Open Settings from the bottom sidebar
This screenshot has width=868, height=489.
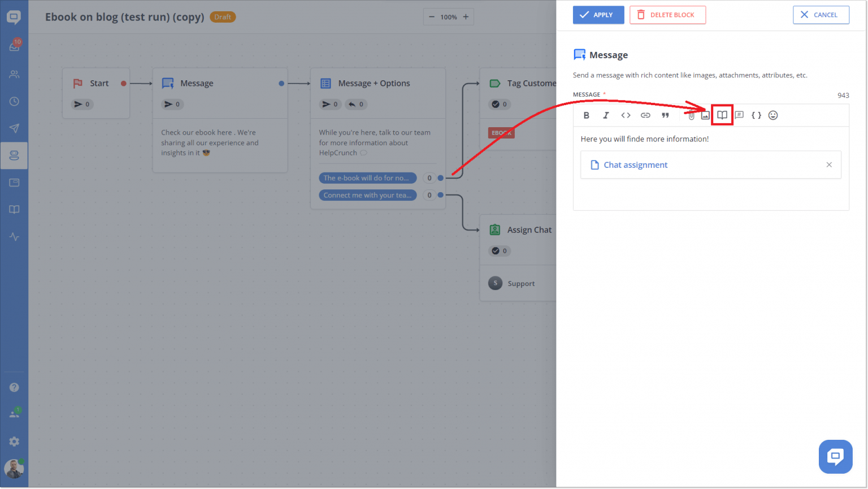point(14,442)
